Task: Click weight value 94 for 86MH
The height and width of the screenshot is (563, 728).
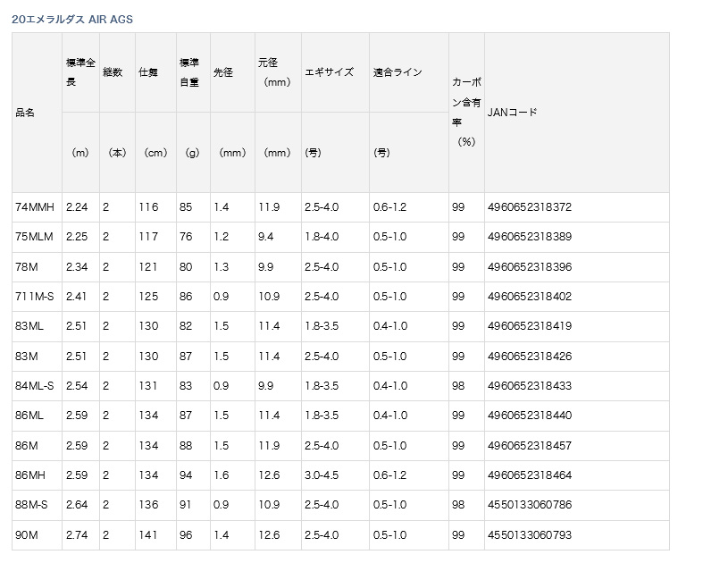Action: point(186,475)
